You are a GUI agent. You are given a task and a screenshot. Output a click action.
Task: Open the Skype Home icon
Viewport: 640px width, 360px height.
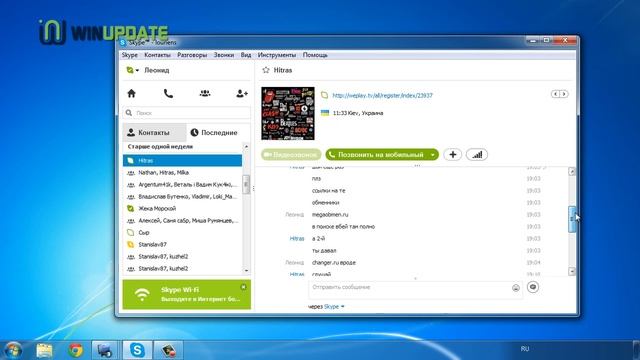point(131,93)
